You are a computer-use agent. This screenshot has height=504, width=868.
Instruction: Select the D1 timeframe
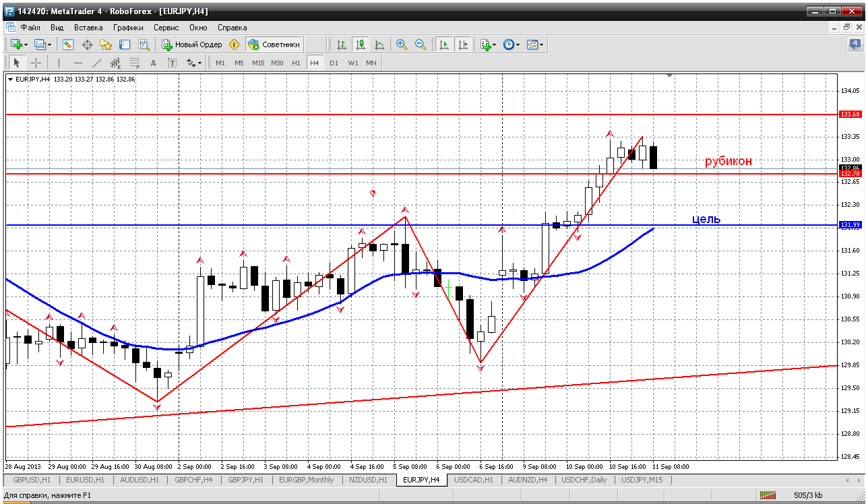334,63
